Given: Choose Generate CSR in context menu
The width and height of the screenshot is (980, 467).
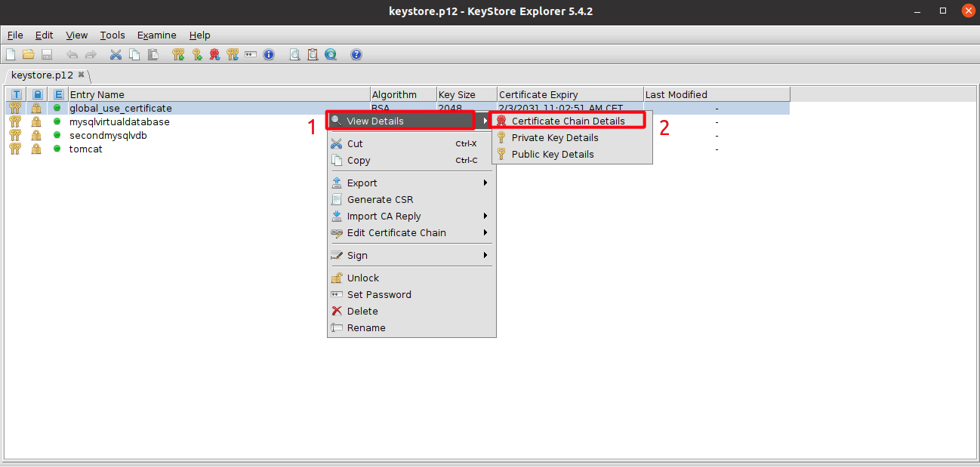Looking at the screenshot, I should coord(380,199).
